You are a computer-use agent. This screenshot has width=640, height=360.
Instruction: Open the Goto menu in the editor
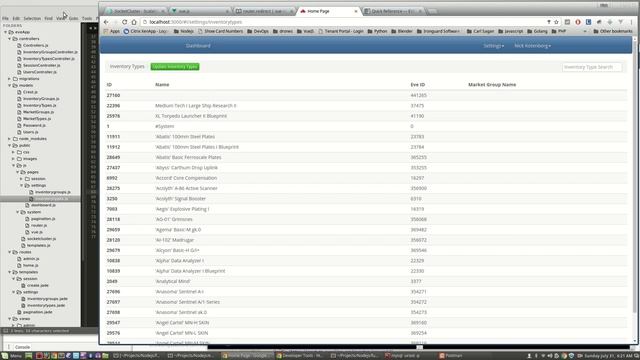click(x=73, y=18)
